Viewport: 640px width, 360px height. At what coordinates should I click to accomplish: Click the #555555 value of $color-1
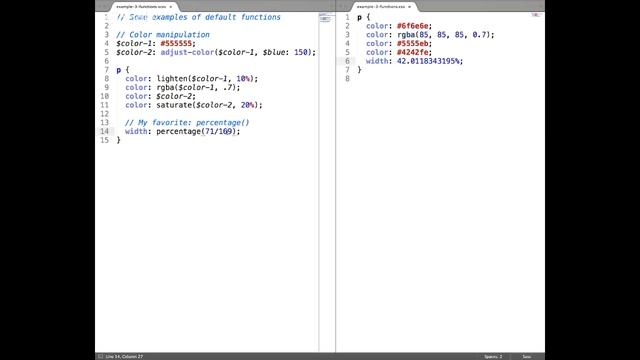(x=176, y=43)
